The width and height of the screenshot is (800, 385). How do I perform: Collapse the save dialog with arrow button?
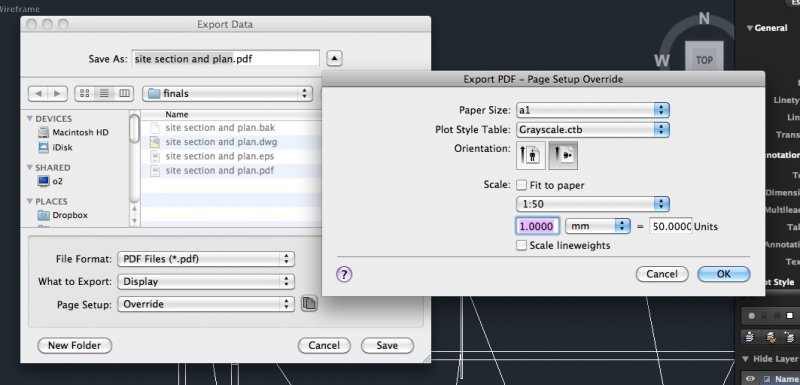pos(334,59)
